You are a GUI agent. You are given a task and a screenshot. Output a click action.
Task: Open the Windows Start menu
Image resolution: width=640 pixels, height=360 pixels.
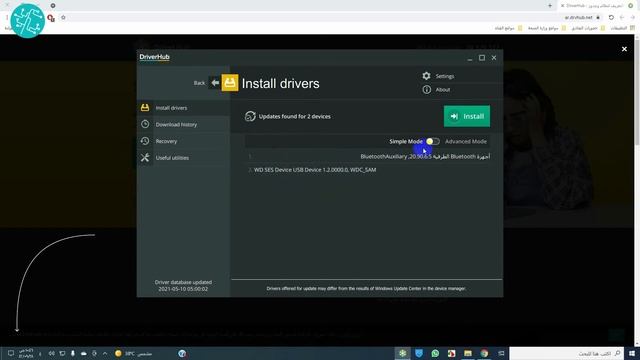pyautogui.click(x=632, y=353)
